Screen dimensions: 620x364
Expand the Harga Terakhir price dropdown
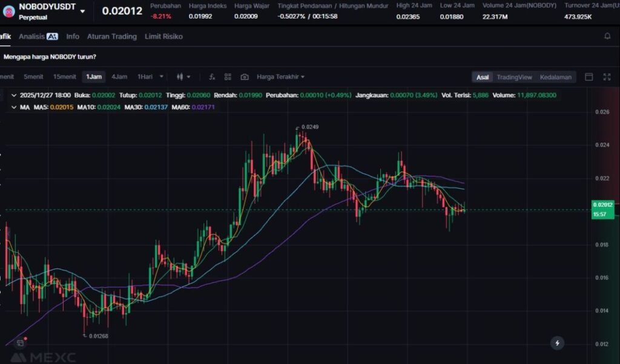click(280, 77)
